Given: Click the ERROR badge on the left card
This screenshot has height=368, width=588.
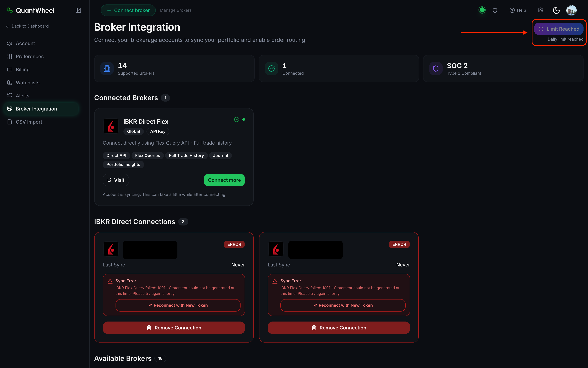Looking at the screenshot, I should point(234,244).
